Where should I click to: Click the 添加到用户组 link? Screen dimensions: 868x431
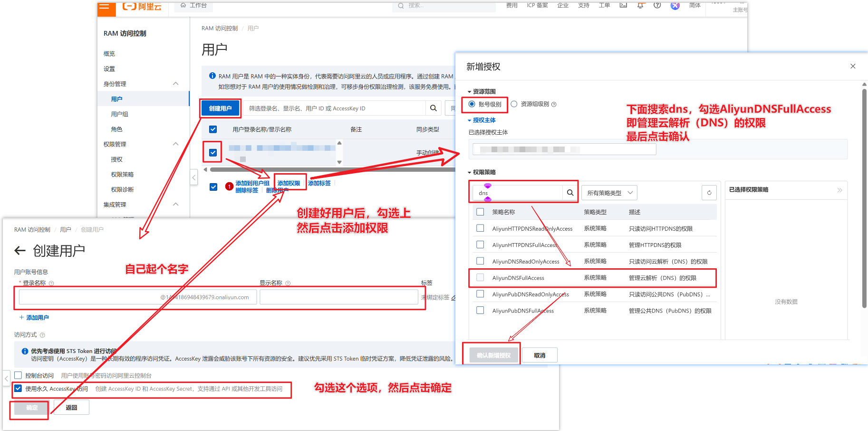pos(252,183)
